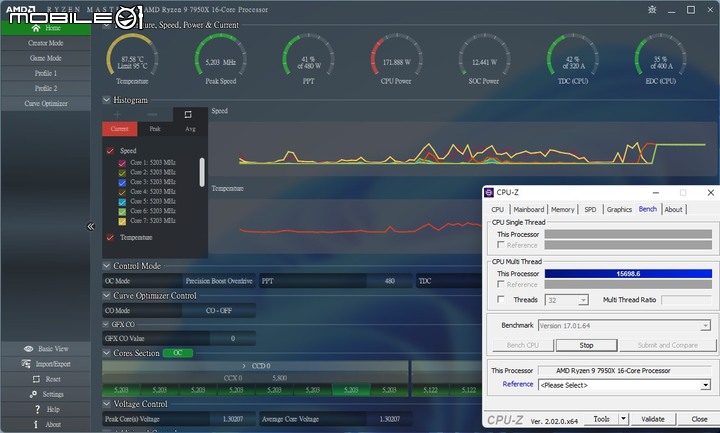This screenshot has height=433, width=720.
Task: Collapse the Voltage Control section
Action: 107,404
